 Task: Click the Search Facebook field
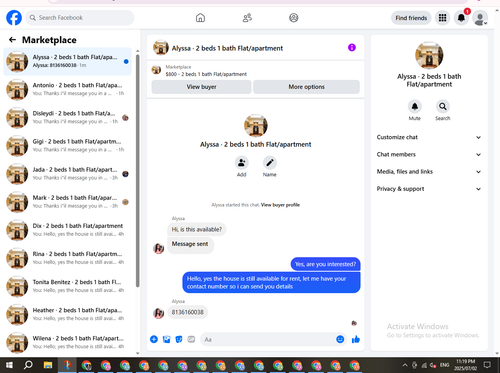click(x=80, y=18)
